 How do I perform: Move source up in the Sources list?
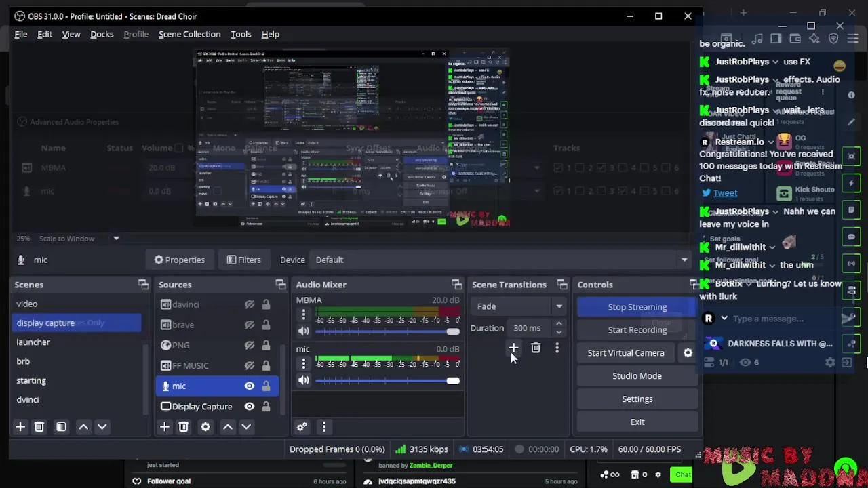coord(228,426)
